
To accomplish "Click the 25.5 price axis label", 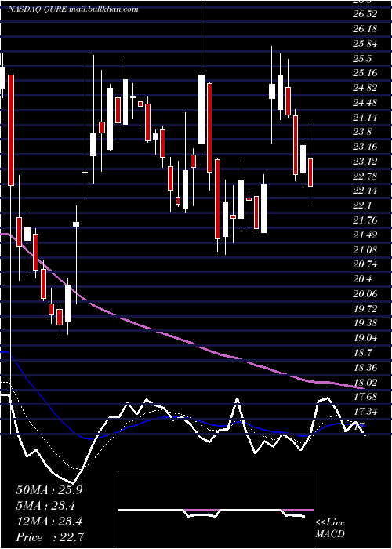I will tap(362, 58).
